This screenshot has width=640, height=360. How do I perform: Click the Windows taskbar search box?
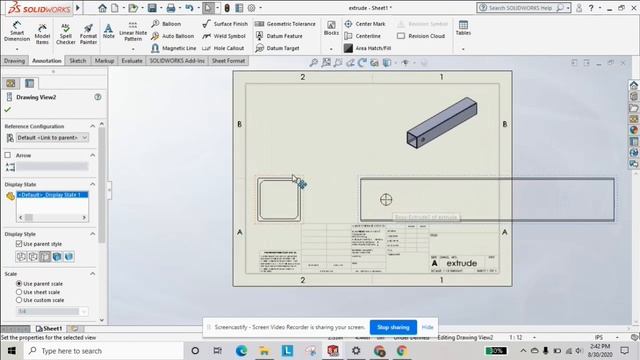tap(104, 351)
